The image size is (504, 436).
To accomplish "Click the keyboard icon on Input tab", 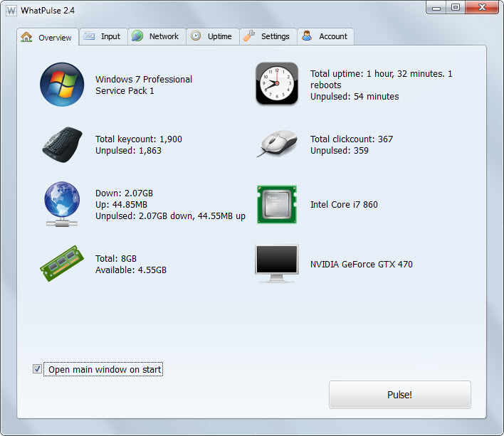I will click(89, 36).
